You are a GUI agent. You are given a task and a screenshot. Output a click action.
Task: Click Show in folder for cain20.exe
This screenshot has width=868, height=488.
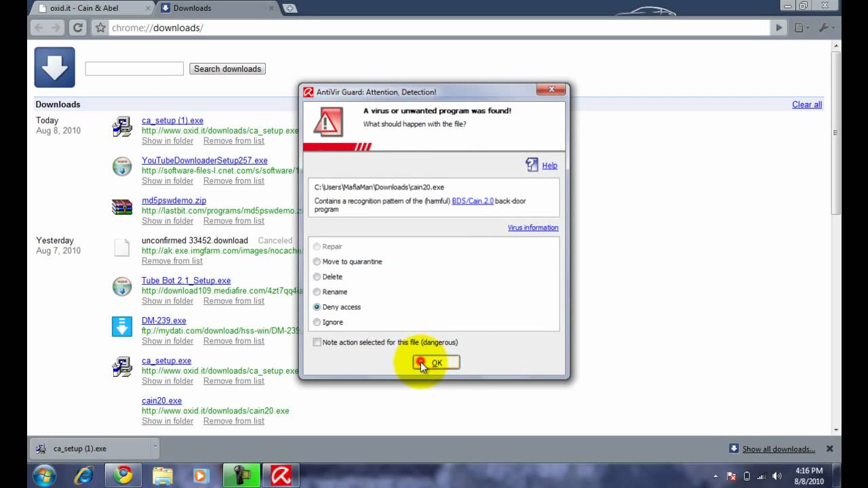point(167,421)
